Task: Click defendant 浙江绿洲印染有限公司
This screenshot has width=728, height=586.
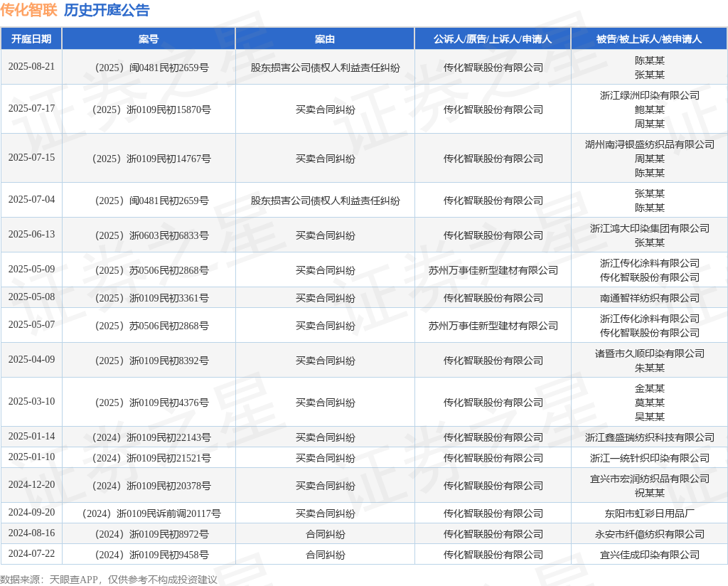Action: click(x=650, y=95)
